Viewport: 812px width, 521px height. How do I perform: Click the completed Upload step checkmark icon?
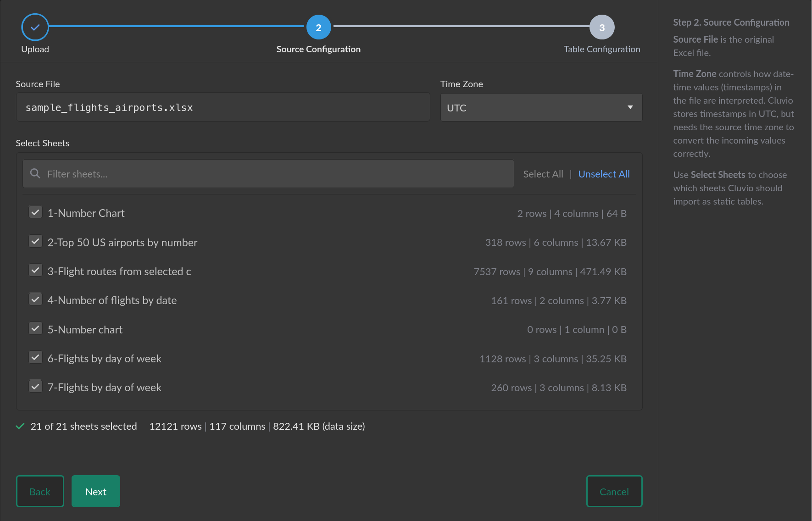click(35, 28)
